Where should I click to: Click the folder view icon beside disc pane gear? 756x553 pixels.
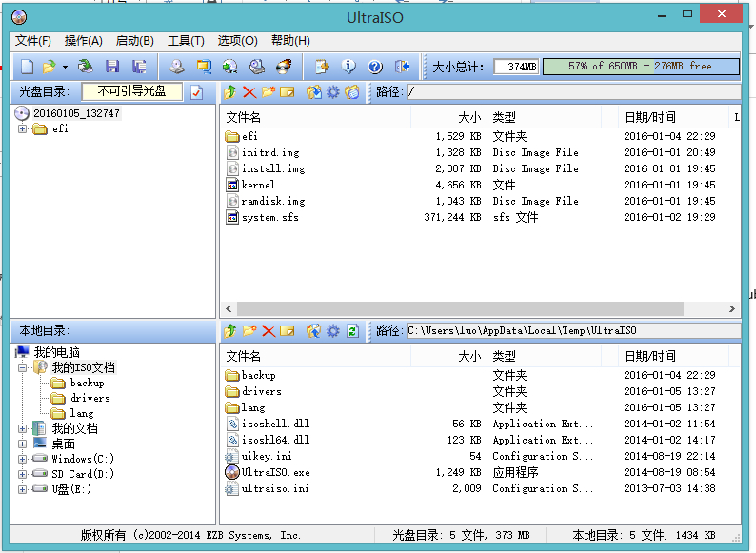pyautogui.click(x=352, y=91)
